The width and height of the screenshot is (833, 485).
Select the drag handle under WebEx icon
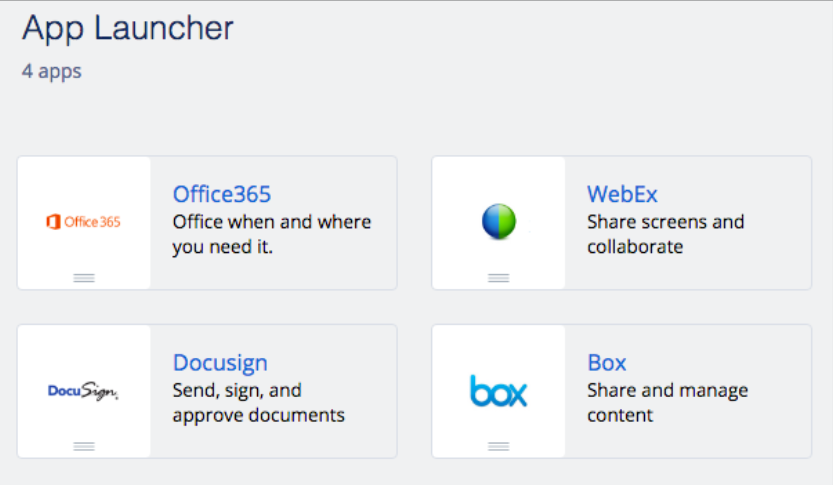[498, 278]
